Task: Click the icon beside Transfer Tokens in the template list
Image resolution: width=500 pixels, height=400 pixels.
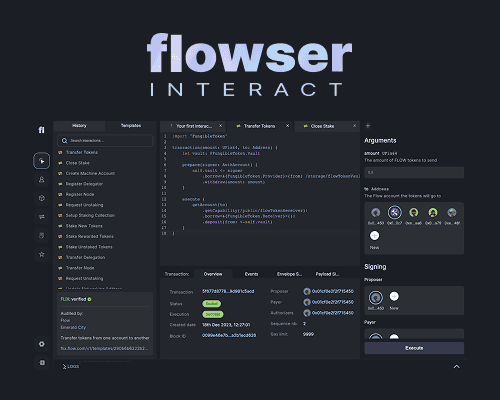Action: 60,152
